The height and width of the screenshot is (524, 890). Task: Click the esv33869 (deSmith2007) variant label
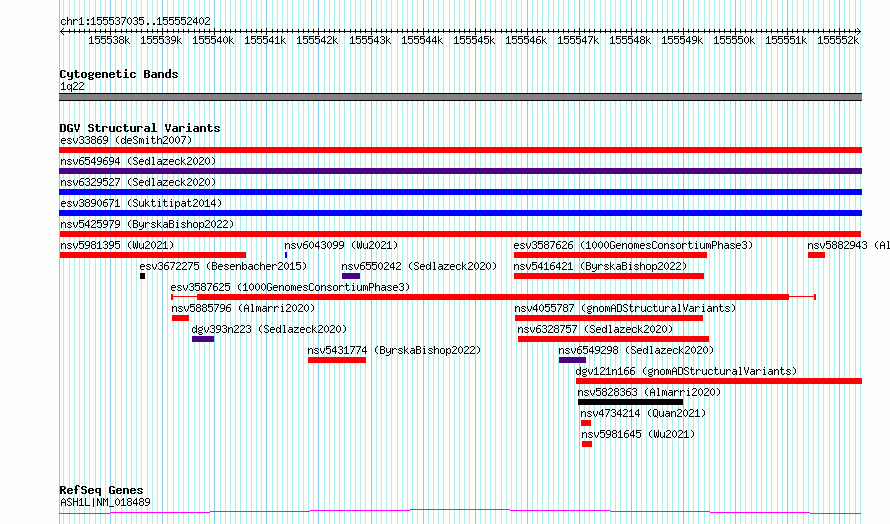[x=126, y=140]
